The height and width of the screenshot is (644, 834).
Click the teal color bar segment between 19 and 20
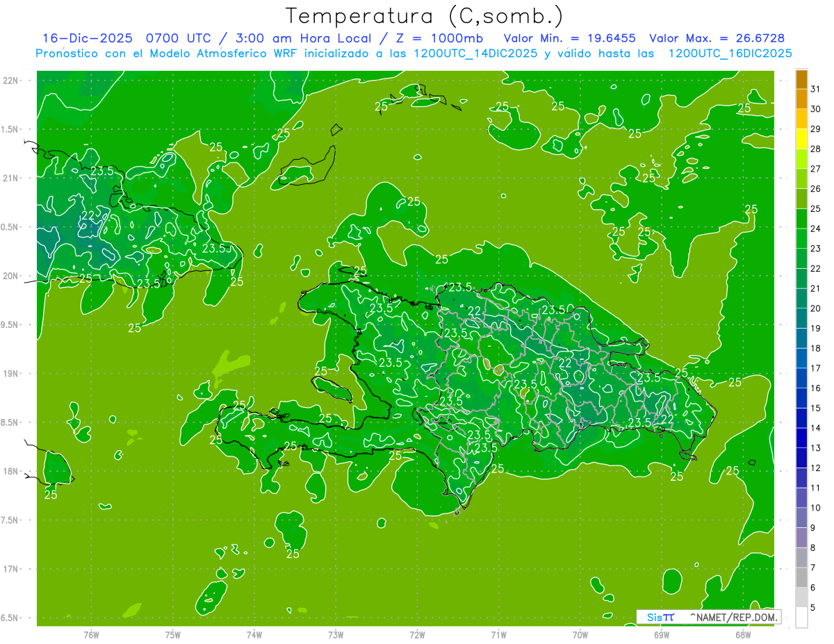coord(801,318)
